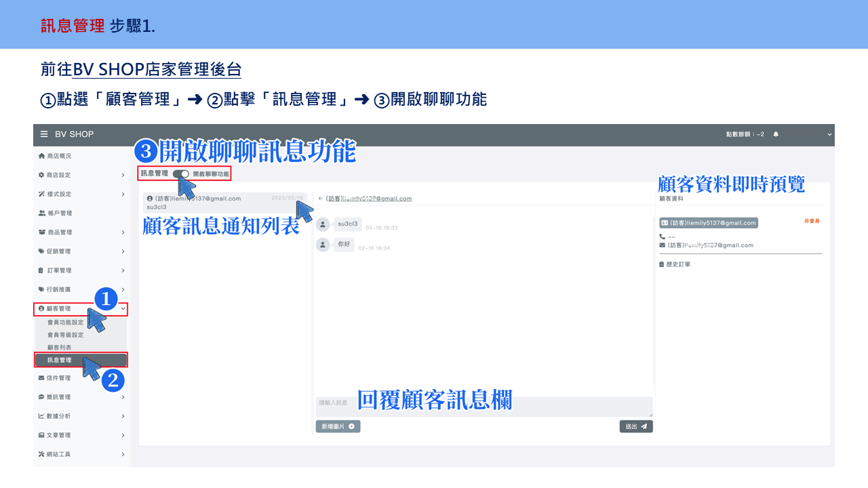Click the chart icon for 數據分析

pos(41,416)
